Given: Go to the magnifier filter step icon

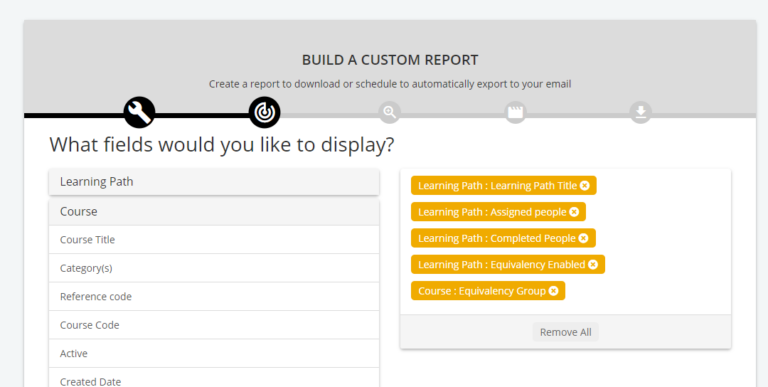Looking at the screenshot, I should (x=390, y=113).
